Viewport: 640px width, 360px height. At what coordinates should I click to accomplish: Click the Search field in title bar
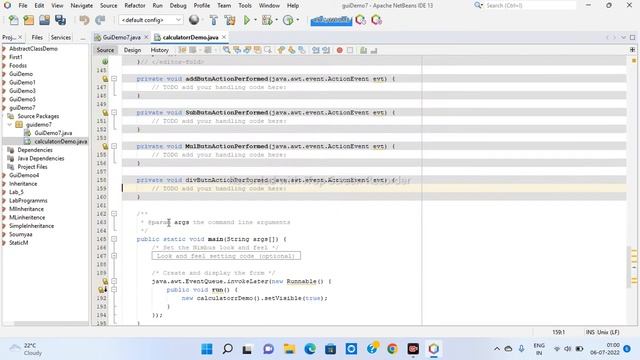530,6
